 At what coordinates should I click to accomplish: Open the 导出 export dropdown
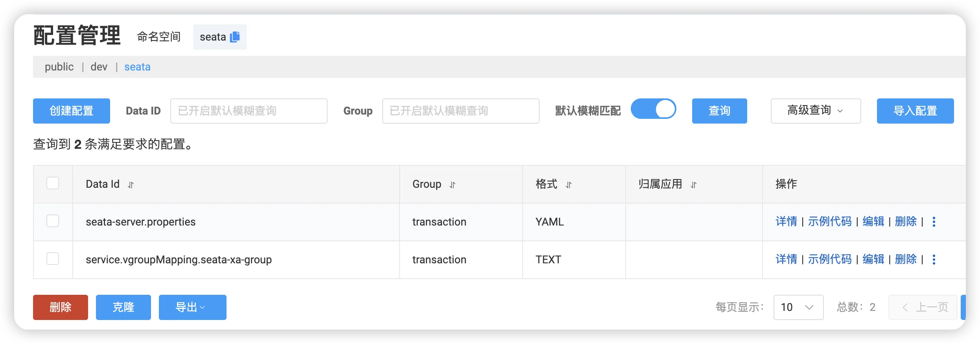(x=192, y=307)
